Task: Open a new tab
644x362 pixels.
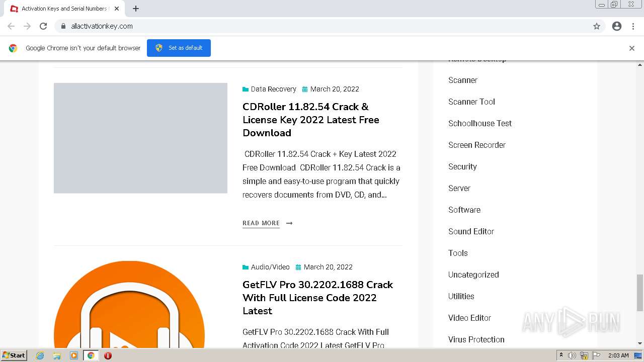Action: (136, 9)
